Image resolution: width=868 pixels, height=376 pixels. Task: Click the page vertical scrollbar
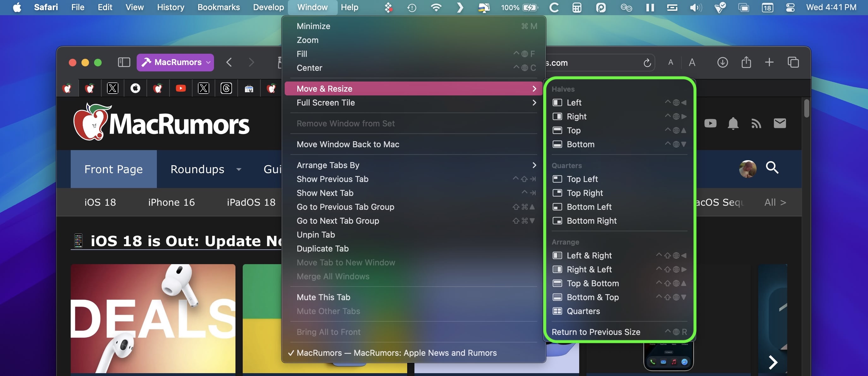pos(806,109)
